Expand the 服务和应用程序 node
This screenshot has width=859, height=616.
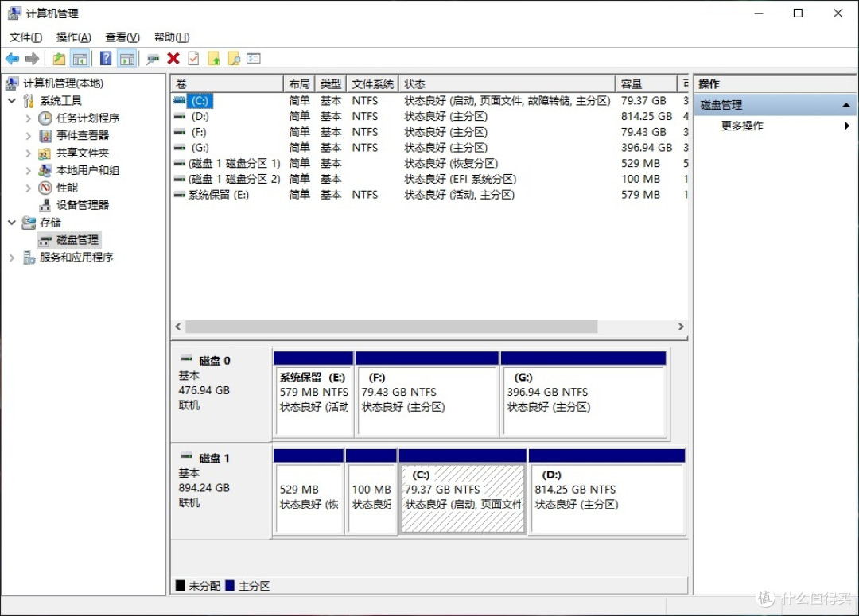coord(12,258)
